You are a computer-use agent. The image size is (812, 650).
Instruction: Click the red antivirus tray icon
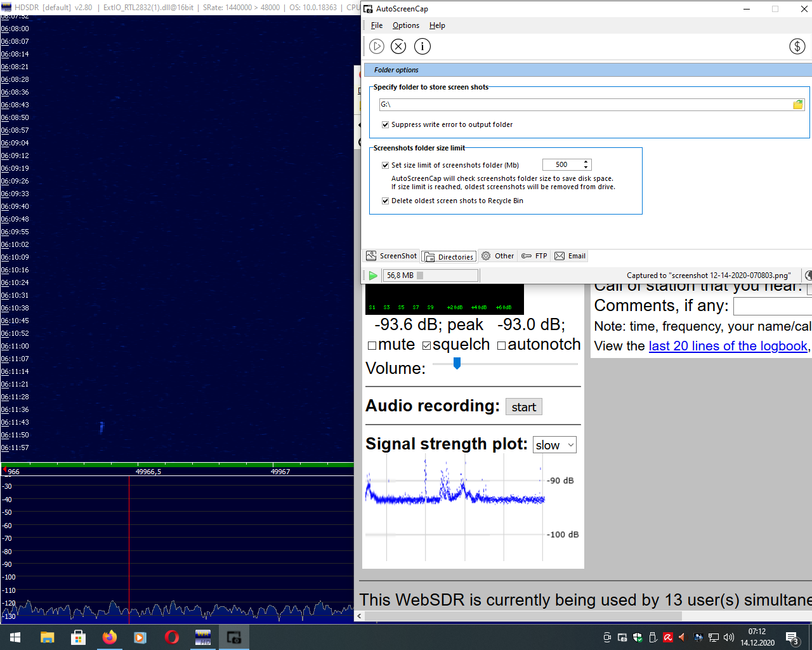pos(668,637)
